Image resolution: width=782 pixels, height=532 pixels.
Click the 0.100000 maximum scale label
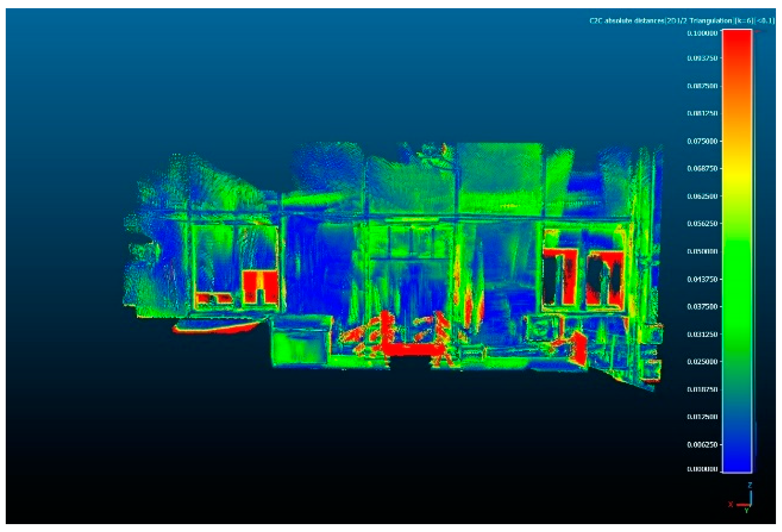coord(702,33)
